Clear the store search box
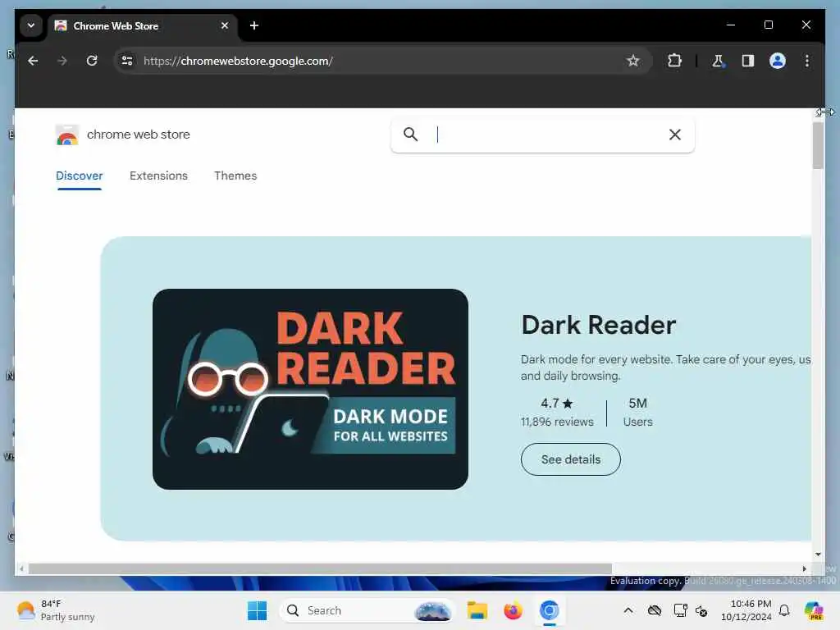Image resolution: width=840 pixels, height=630 pixels. tap(675, 135)
